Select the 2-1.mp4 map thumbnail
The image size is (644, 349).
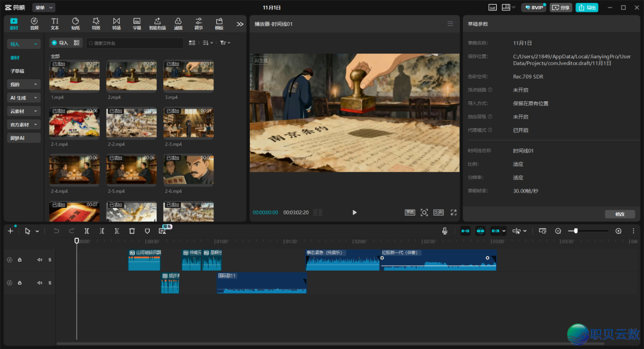point(75,123)
